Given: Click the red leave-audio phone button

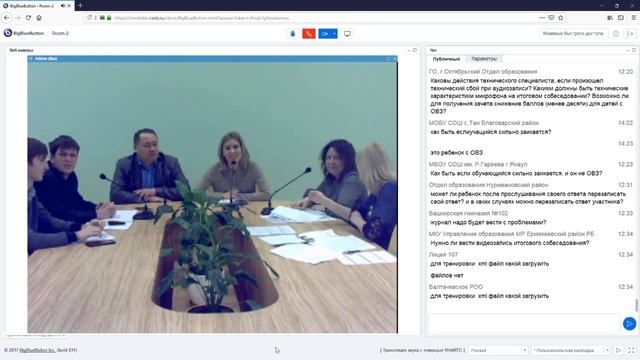Looking at the screenshot, I should [x=309, y=33].
